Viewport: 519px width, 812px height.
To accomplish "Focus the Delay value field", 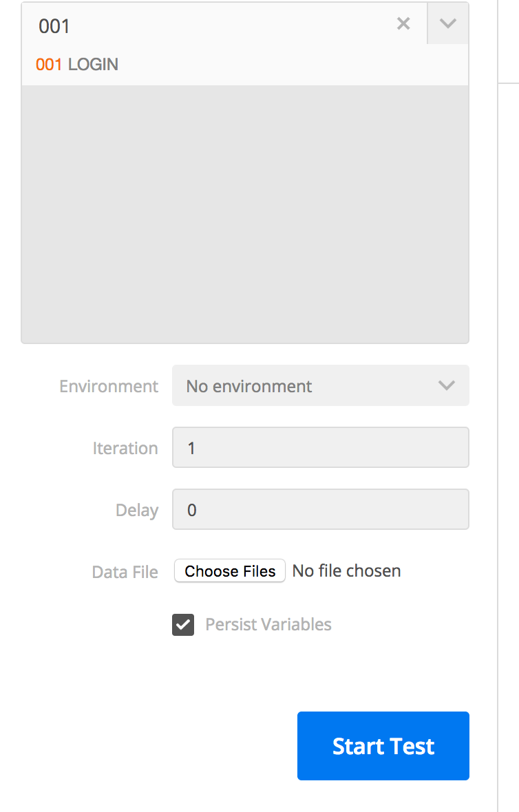I will click(x=320, y=510).
